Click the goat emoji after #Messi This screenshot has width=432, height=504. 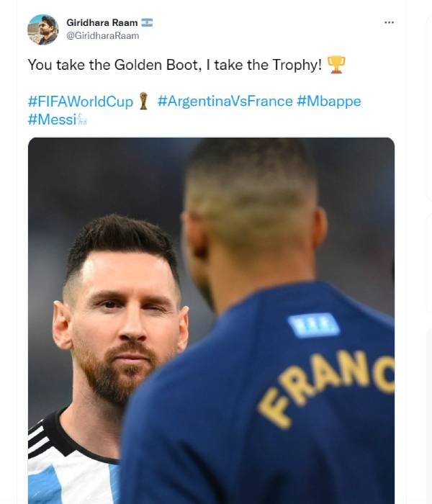coord(83,120)
